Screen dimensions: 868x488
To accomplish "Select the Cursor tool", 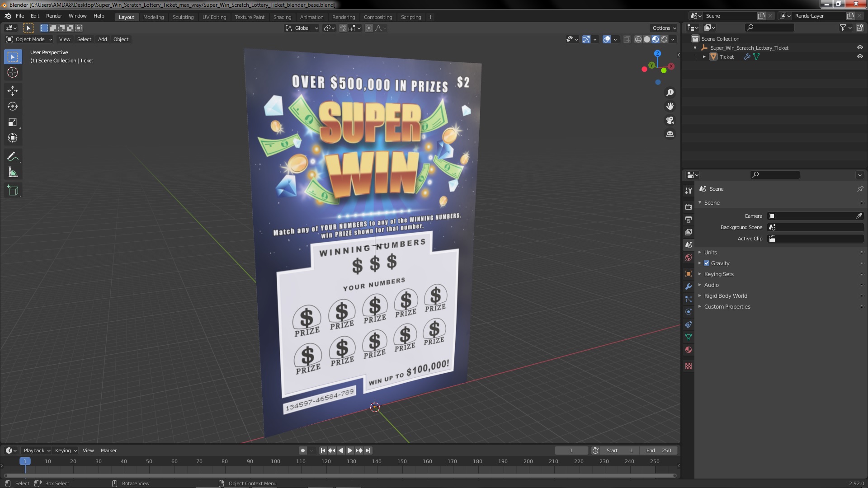I will pos(13,72).
